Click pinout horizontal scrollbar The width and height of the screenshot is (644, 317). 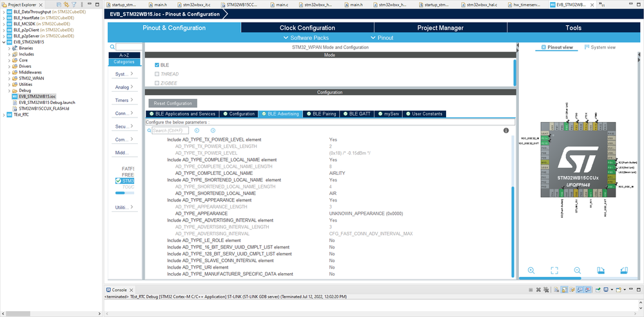tap(551, 278)
